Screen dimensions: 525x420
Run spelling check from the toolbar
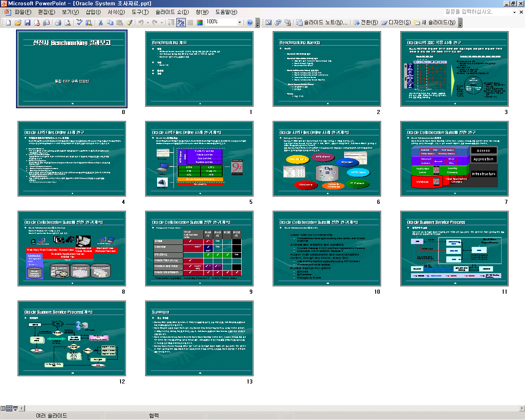click(x=80, y=23)
